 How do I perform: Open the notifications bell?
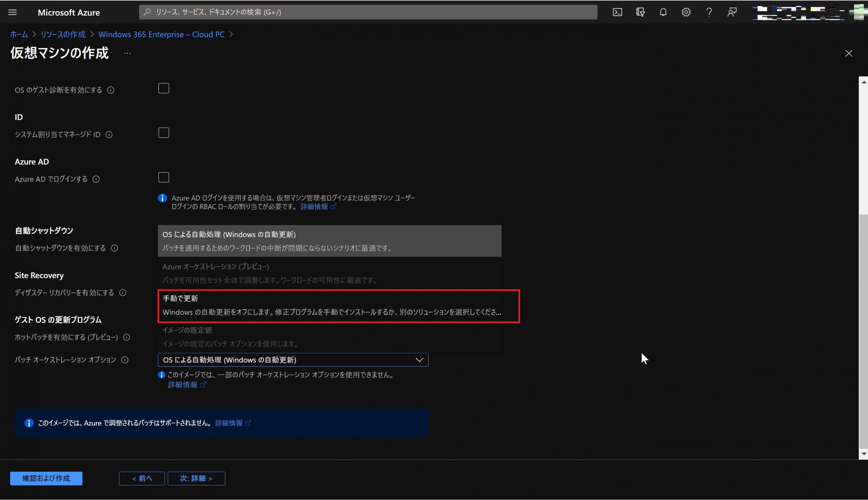663,12
